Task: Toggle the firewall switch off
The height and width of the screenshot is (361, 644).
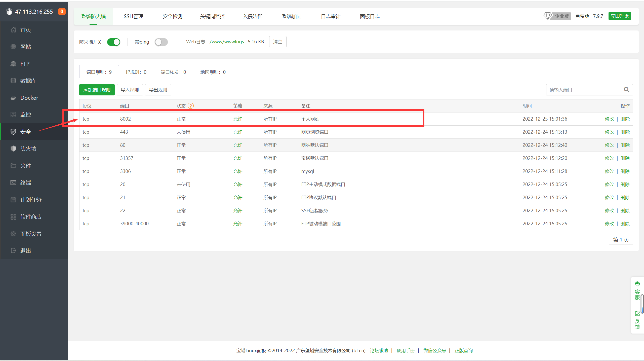Action: coord(114,42)
